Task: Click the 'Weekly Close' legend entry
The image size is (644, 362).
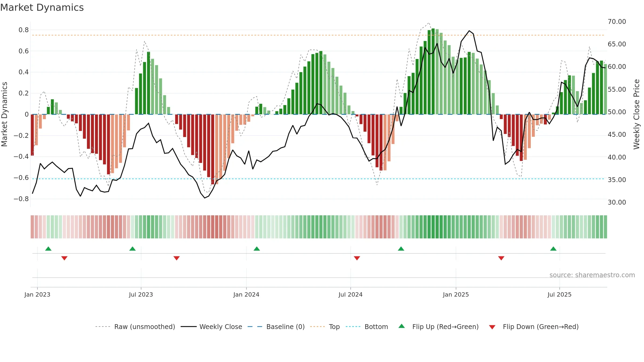Action: click(211, 327)
